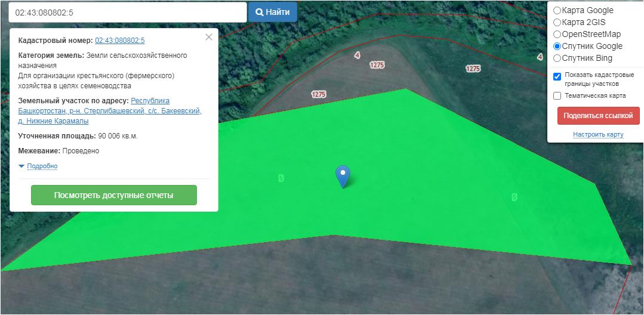This screenshot has height=315, width=644.
Task: Switch to the OpenStreetMap layer
Action: click(557, 34)
